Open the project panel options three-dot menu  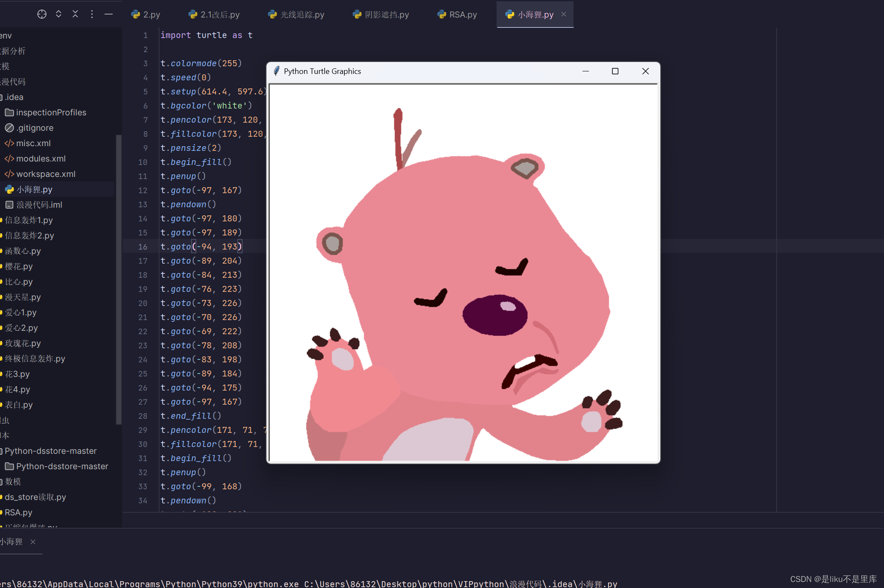(x=92, y=14)
